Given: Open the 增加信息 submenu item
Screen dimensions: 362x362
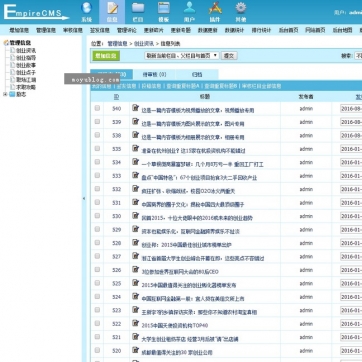Looking at the screenshot, I should click(19, 30).
